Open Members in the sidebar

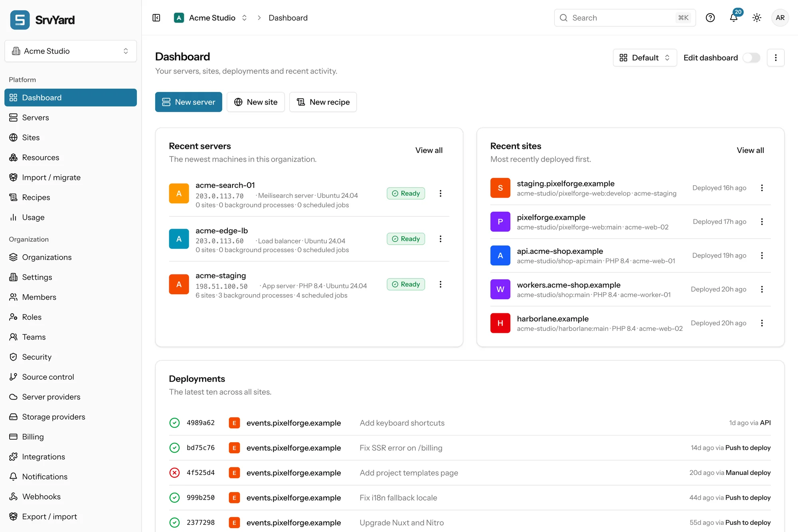(x=71, y=297)
